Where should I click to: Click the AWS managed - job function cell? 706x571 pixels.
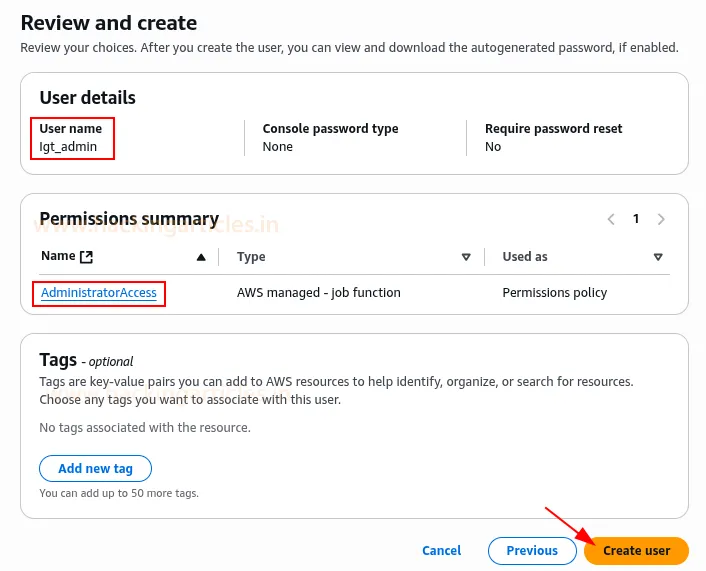pyautogui.click(x=318, y=293)
